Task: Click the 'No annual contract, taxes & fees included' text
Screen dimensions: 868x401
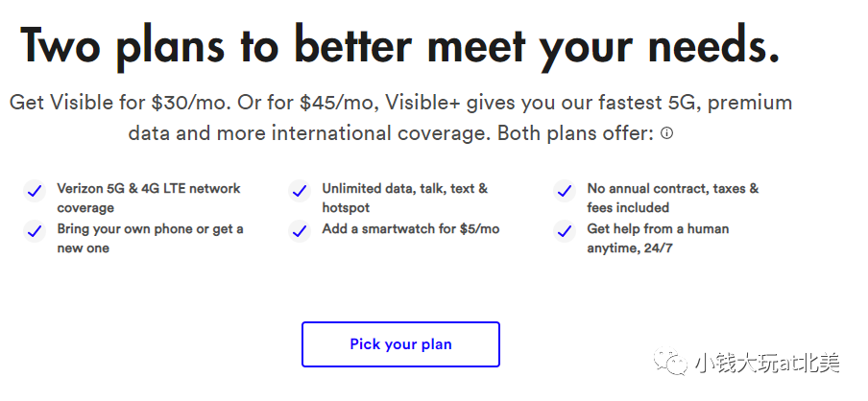Action: [672, 198]
